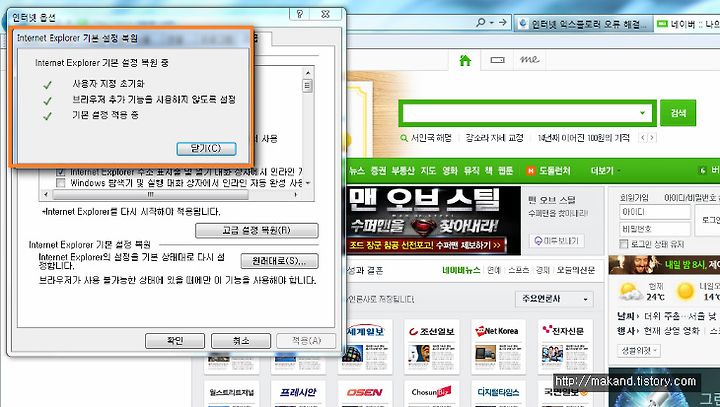Open the 조선일보 newspaper thumbnail
Image resolution: width=720 pixels, height=407 pixels.
[432, 347]
